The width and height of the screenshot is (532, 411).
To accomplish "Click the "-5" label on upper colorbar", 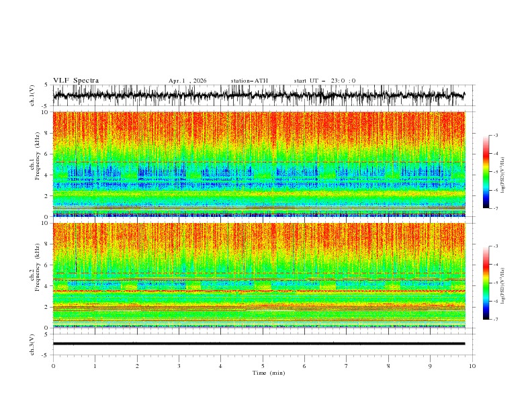I will click(496, 172).
